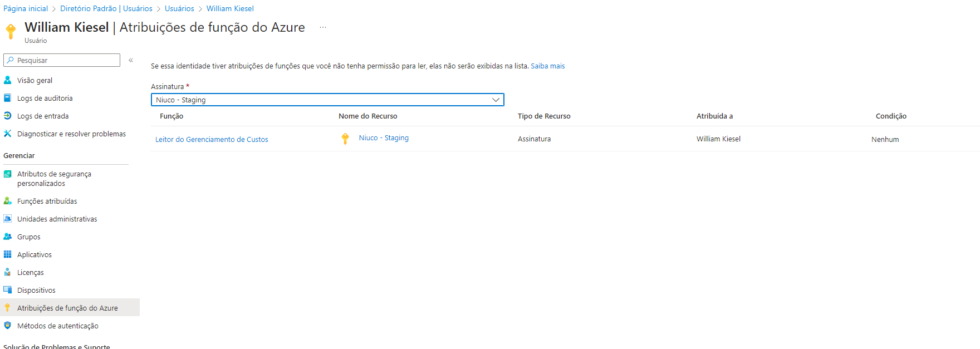980x349 pixels.
Task: Click the Dispositivos icon
Action: click(7, 290)
